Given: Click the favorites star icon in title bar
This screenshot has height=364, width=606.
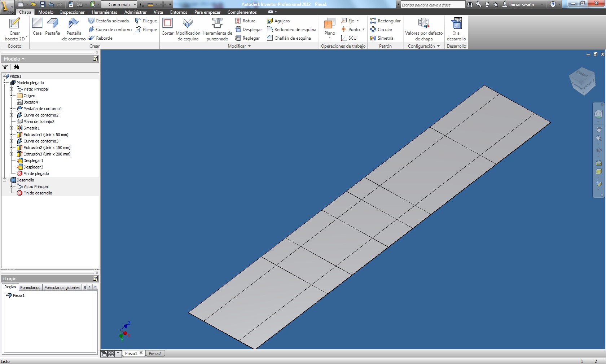Looking at the screenshot, I should 496,4.
